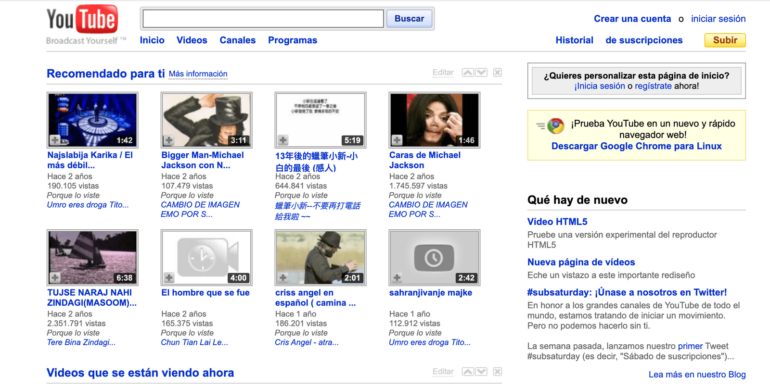Click the yellow Subir button
This screenshot has width=770, height=388.
tap(725, 40)
